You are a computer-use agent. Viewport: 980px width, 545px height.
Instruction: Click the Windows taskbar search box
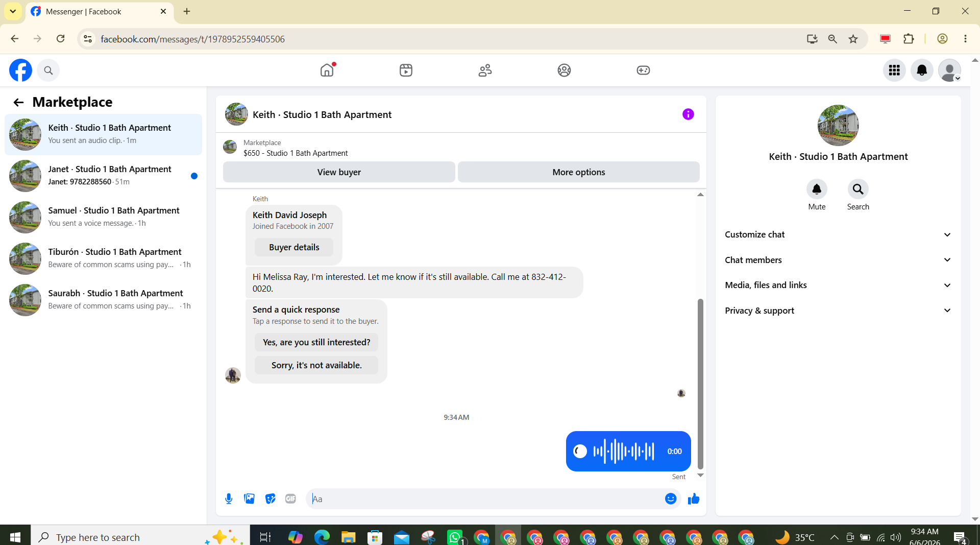coord(140,537)
